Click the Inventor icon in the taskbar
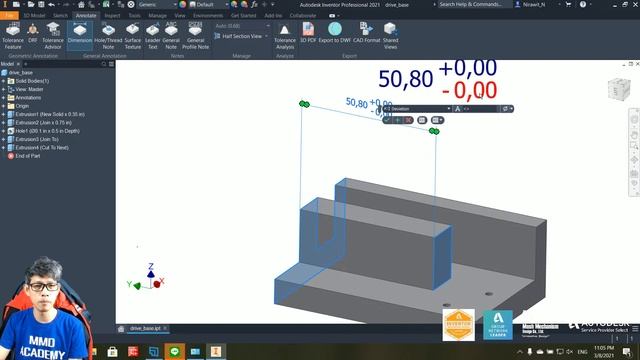 click(216, 351)
